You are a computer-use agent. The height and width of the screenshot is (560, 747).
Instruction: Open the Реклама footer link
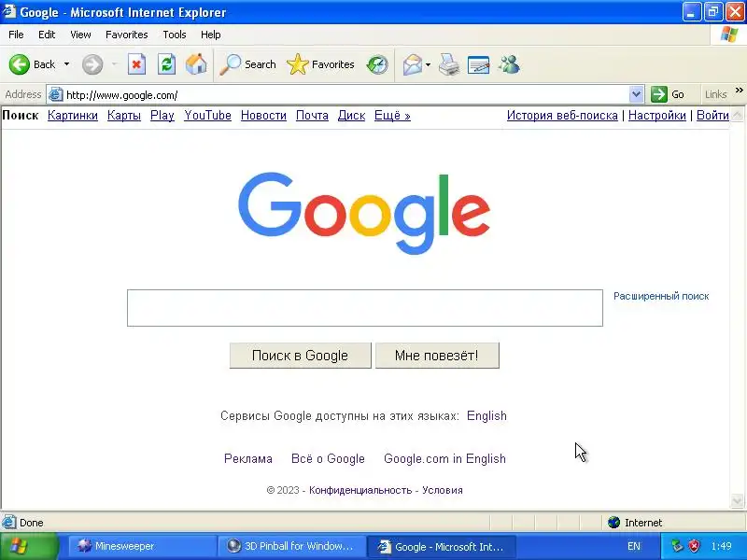(x=248, y=458)
